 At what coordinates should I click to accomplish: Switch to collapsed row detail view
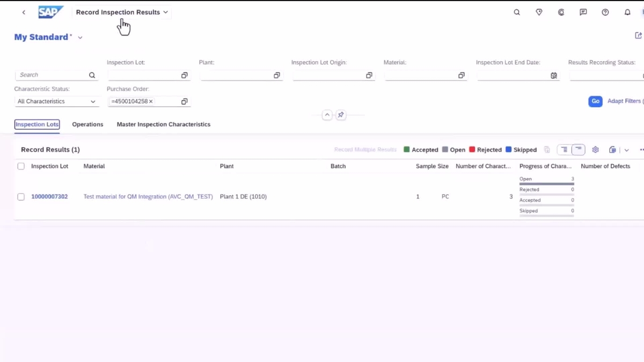578,150
